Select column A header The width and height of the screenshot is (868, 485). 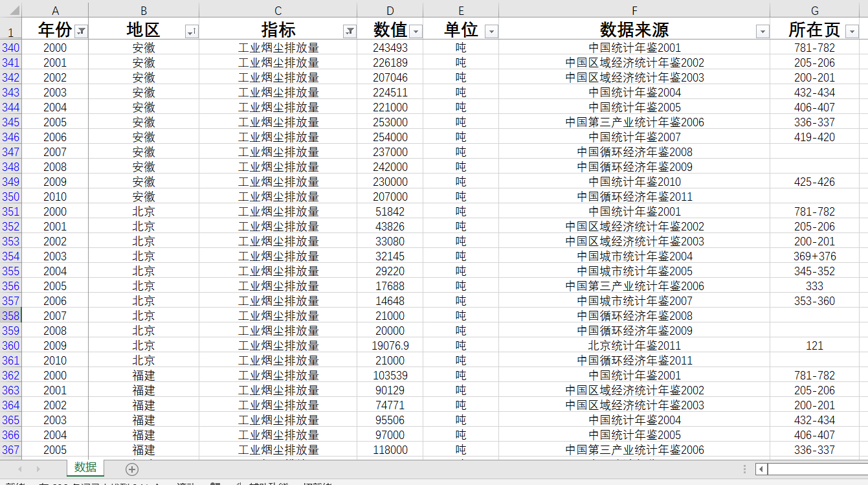click(55, 10)
